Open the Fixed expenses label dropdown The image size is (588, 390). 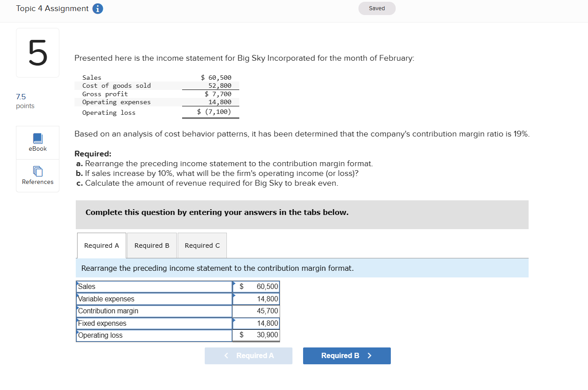click(153, 323)
